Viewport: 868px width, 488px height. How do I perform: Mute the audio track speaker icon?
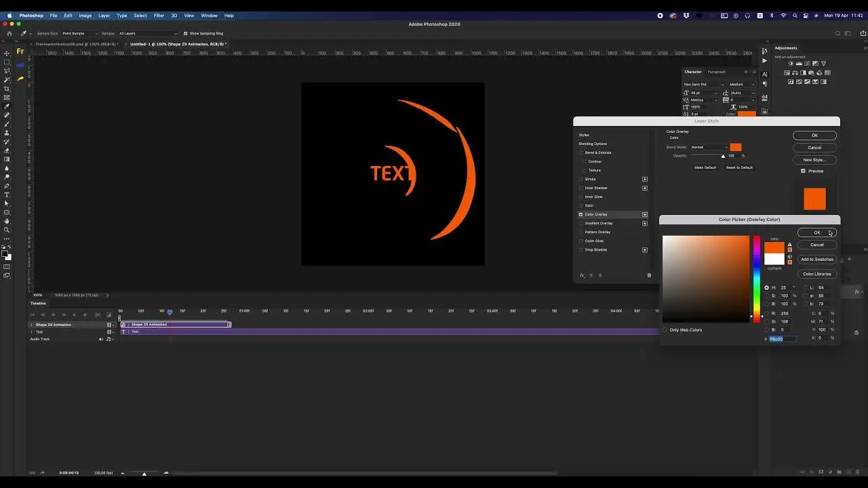pyautogui.click(x=101, y=339)
